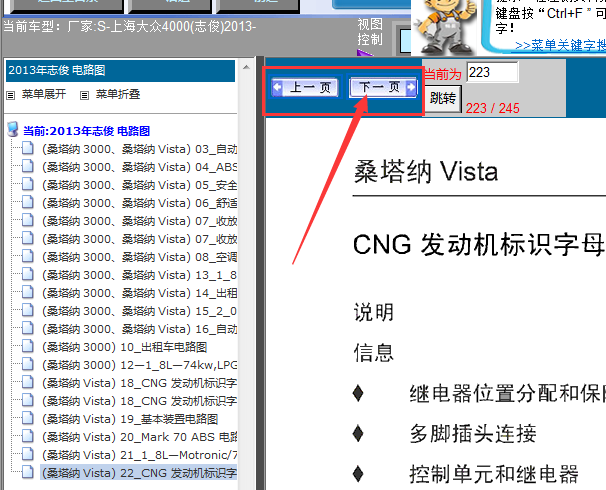Click the 桑塔纳 Vista document heading

pos(426,172)
